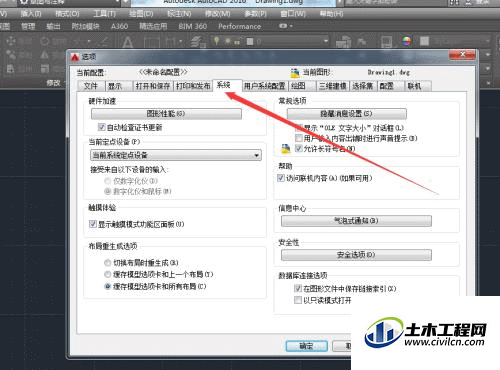The image size is (500, 370).
Task: Switch to 附加模块 ribbon tab
Action: [86, 26]
